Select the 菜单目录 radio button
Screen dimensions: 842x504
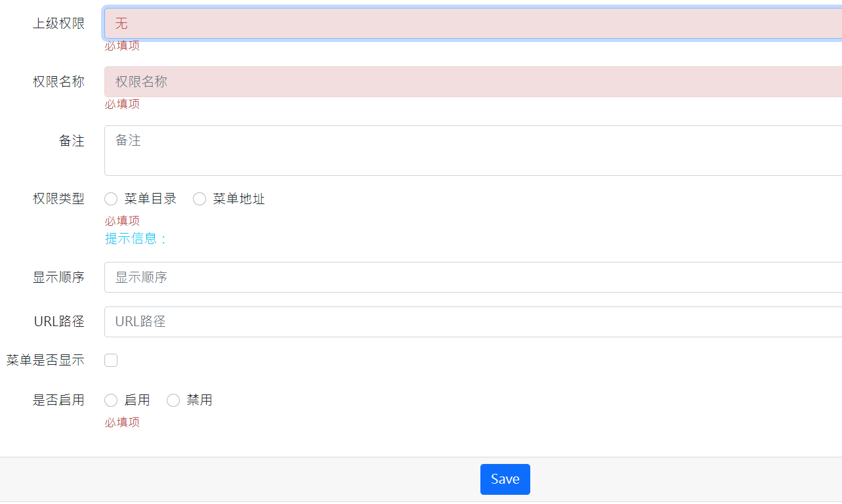pos(111,199)
